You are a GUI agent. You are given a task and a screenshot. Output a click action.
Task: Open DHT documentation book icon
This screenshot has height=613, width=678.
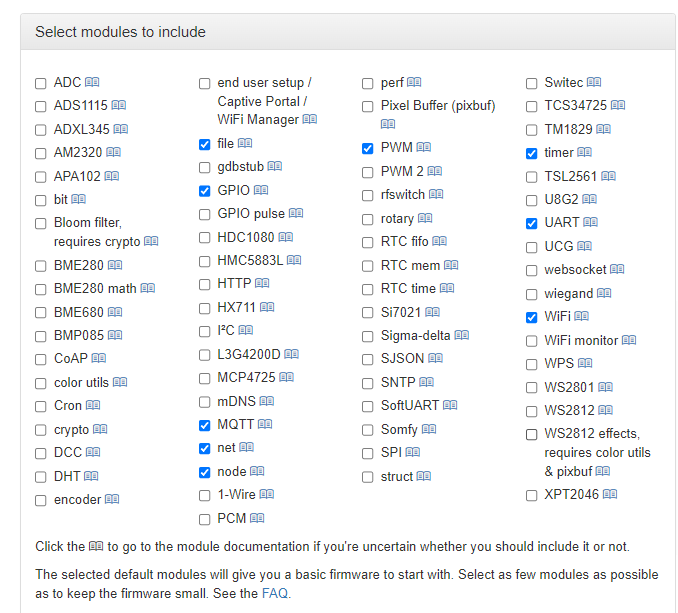(91, 476)
